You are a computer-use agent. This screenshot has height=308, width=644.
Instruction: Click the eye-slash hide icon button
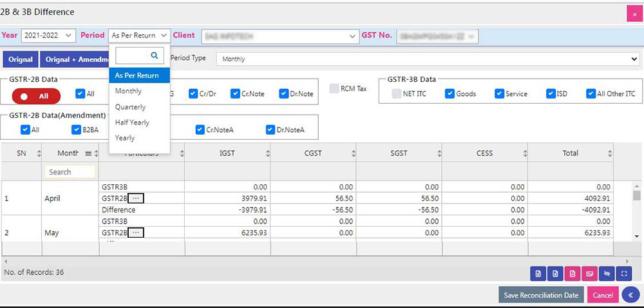pos(606,274)
